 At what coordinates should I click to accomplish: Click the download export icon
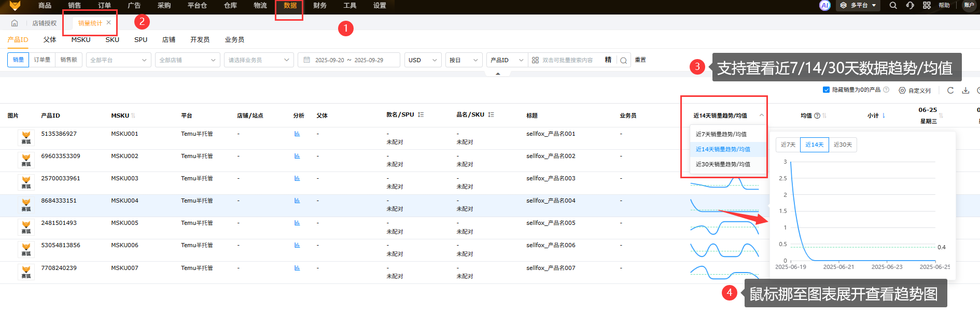coord(965,90)
